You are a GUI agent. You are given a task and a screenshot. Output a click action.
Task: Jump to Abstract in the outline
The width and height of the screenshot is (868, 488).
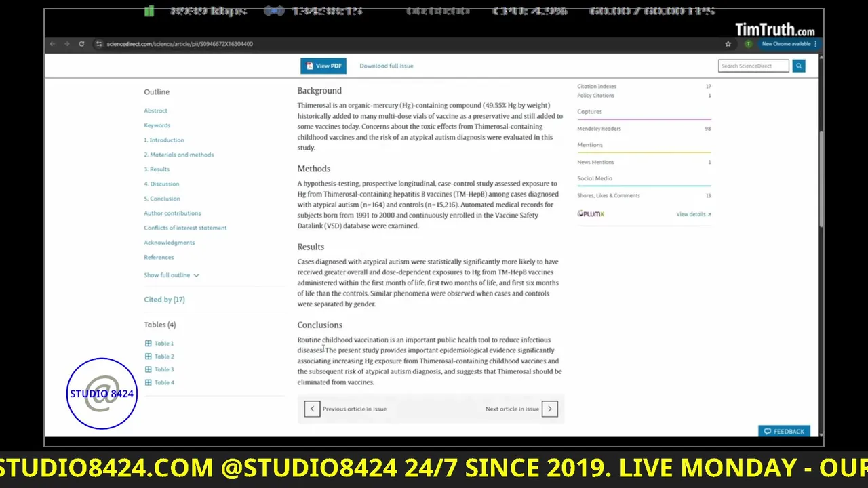155,110
